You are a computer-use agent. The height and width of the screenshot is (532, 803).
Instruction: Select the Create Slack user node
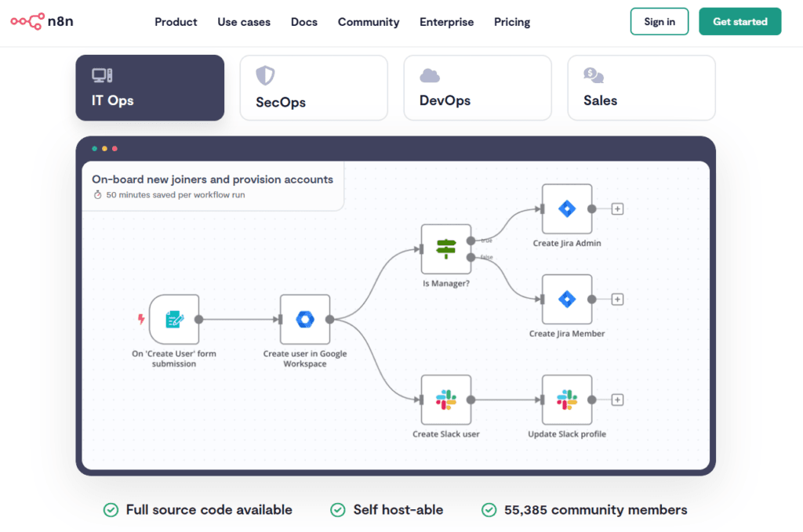click(446, 400)
